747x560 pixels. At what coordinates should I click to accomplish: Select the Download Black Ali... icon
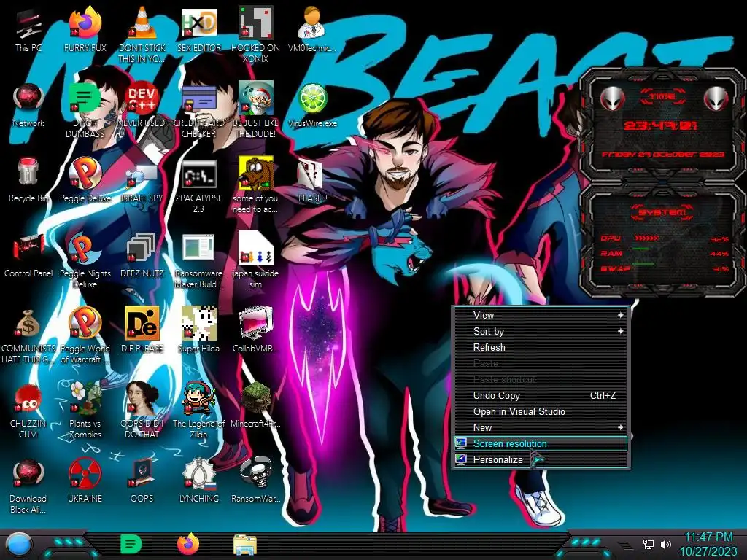click(x=28, y=474)
